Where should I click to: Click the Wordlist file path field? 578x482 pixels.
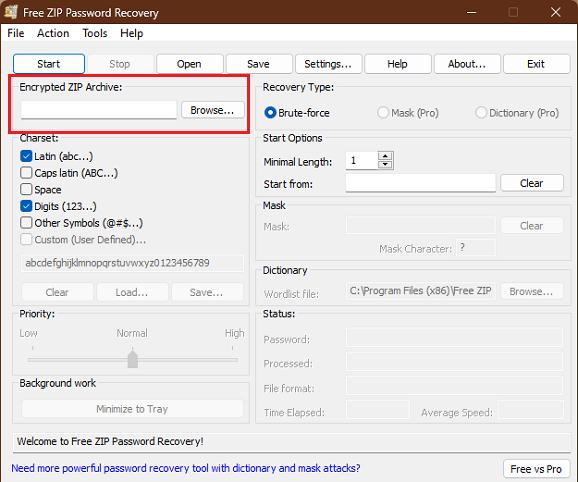click(421, 291)
